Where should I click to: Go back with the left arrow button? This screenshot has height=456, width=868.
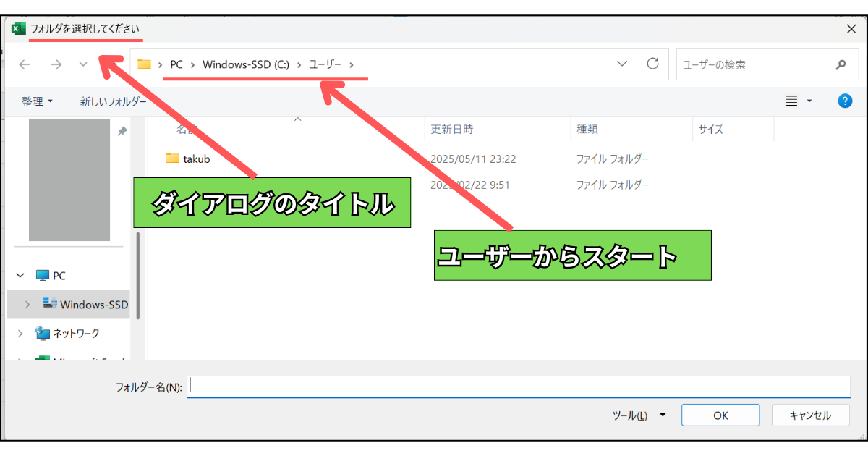click(24, 64)
